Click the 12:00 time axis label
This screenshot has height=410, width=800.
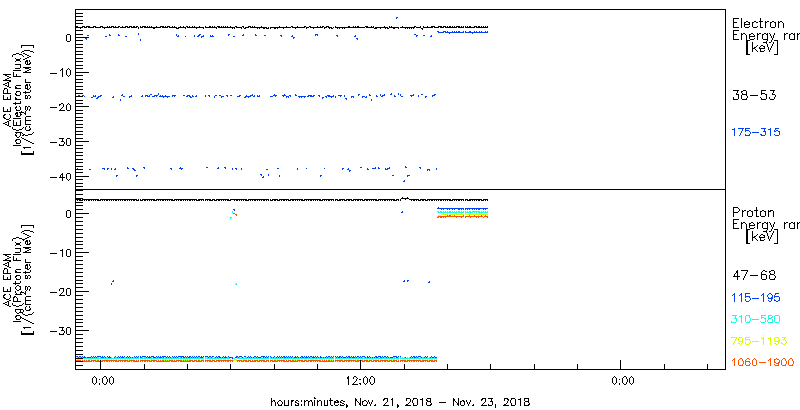pyautogui.click(x=360, y=381)
